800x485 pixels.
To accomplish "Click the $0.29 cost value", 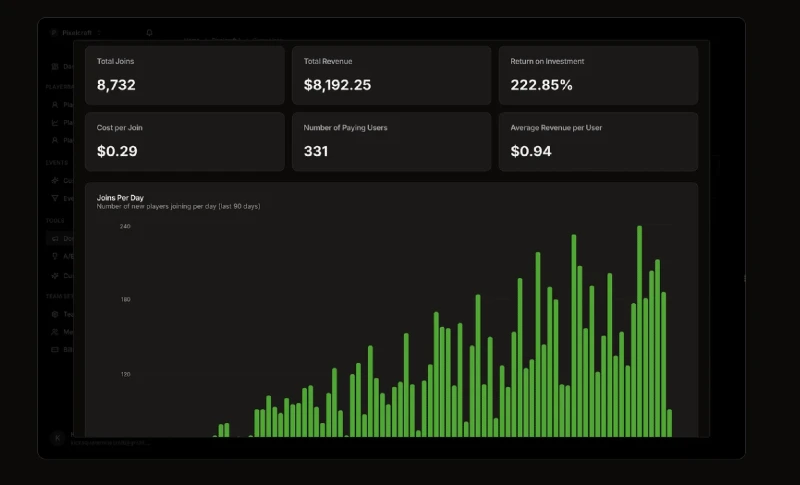I will [x=117, y=151].
